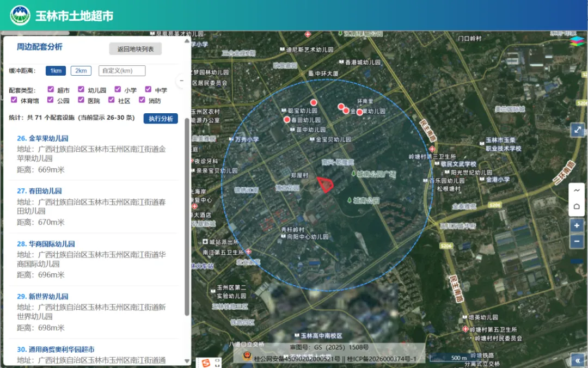This screenshot has width=588, height=368.
Task: Click the Sogou input method icon
Action: coord(206,362)
